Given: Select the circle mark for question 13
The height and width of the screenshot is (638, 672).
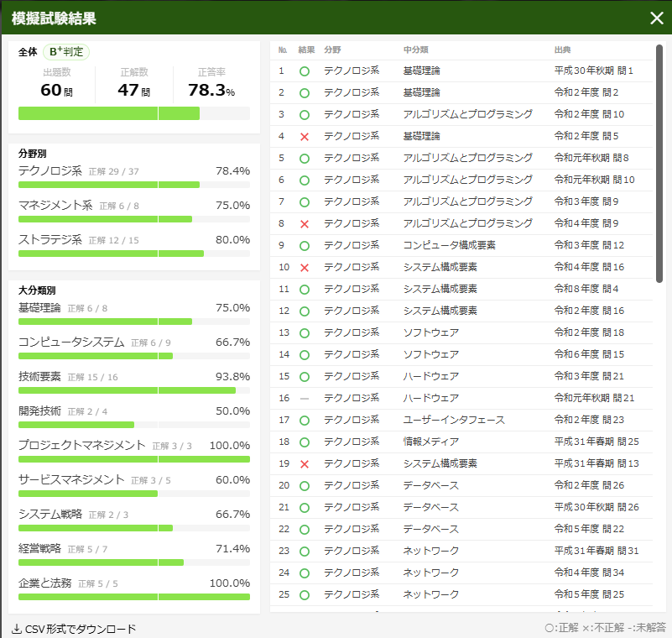Looking at the screenshot, I should (x=305, y=333).
